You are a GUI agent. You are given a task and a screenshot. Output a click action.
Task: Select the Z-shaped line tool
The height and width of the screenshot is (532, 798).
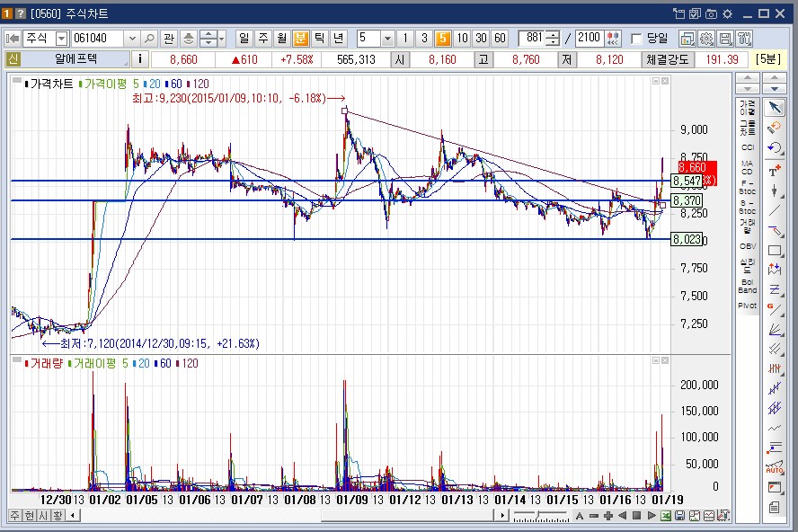(774, 289)
